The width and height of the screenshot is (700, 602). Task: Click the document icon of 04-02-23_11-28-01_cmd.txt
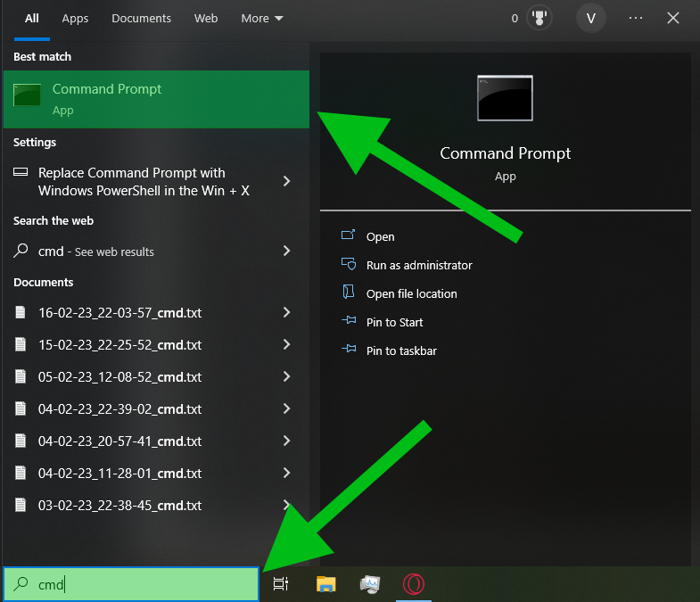coord(21,473)
